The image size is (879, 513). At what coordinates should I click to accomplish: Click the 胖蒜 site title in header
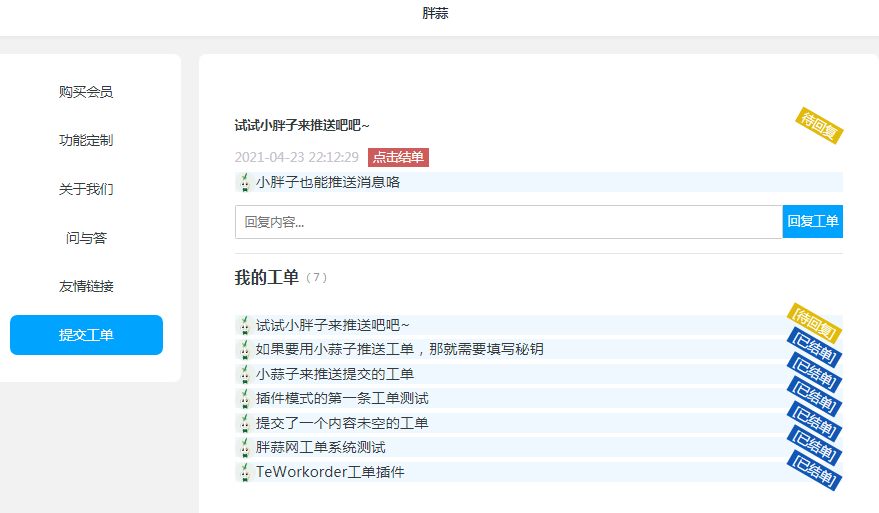coord(435,14)
